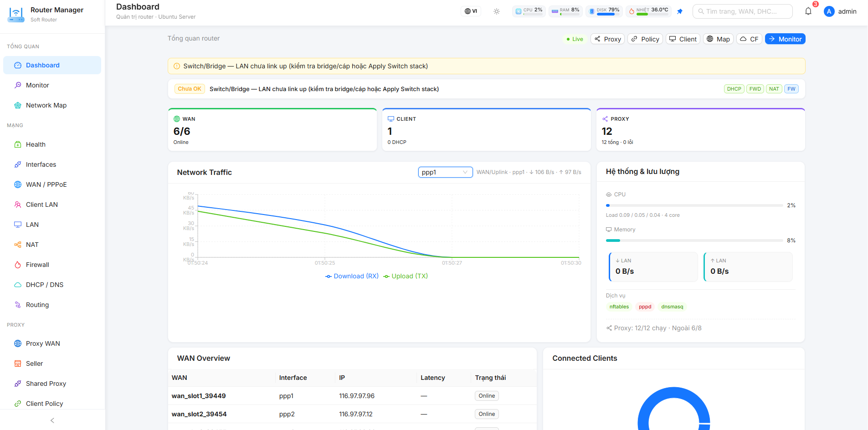Click the DHCP status tag
This screenshot has width=868, height=430.
(x=734, y=89)
